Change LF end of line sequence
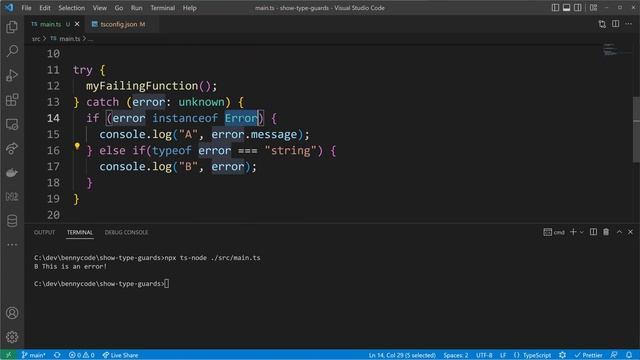 click(503, 355)
